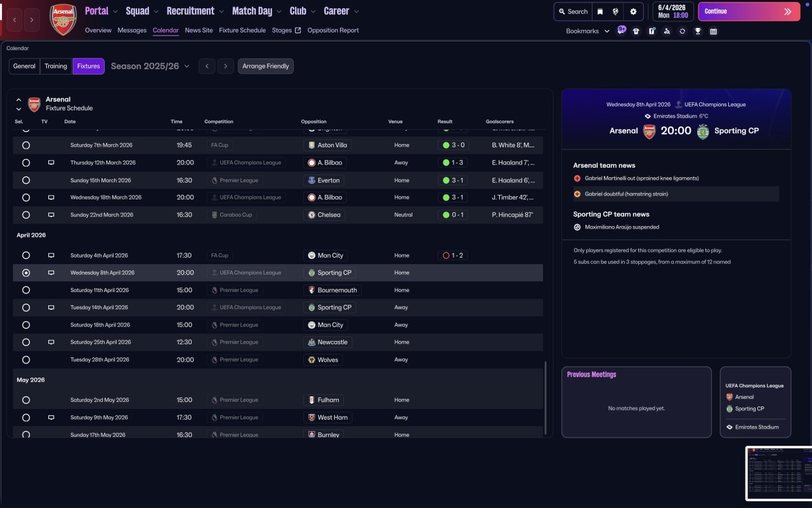Click the 1 - 2 result against Man City
The image size is (812, 508).
tap(454, 255)
